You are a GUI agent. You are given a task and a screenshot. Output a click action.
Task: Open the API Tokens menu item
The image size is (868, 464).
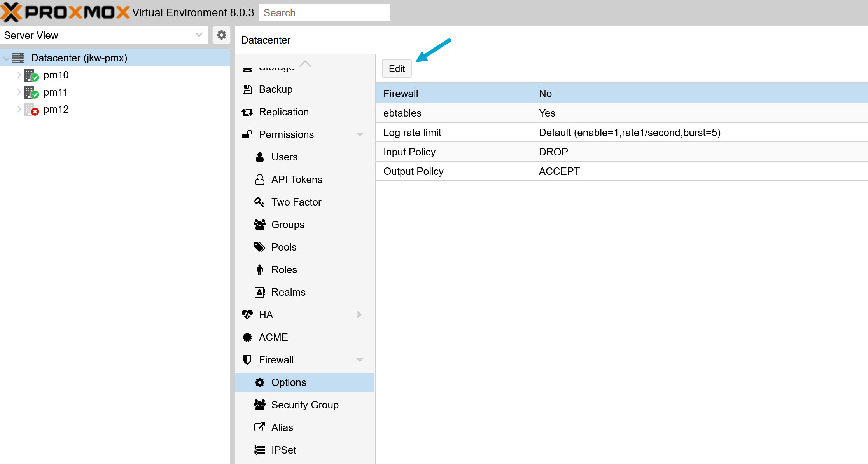pos(296,180)
